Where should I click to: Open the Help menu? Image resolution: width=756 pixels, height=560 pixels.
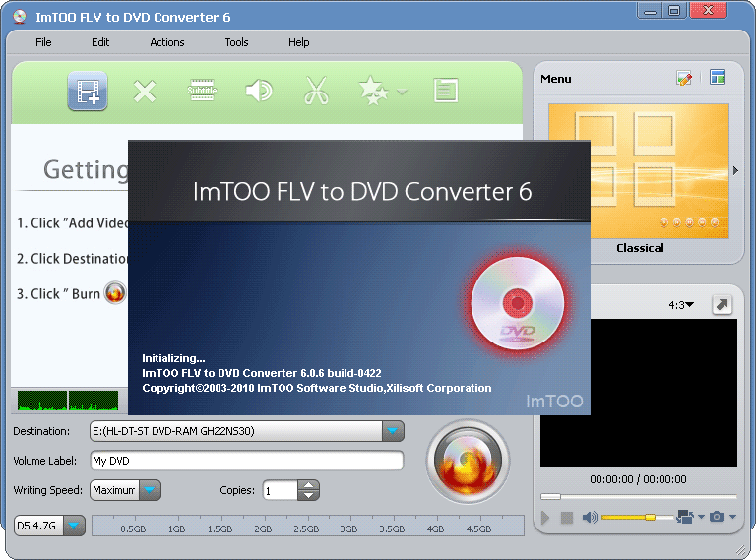pyautogui.click(x=299, y=42)
